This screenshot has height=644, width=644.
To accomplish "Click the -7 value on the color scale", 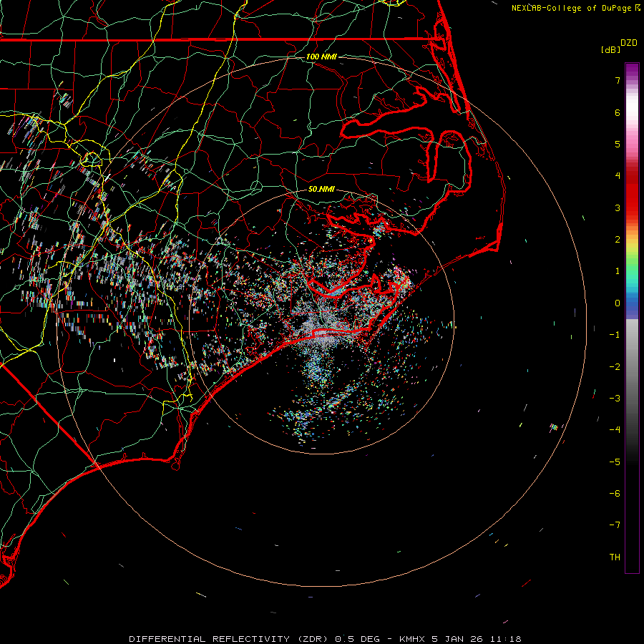I will tap(615, 525).
